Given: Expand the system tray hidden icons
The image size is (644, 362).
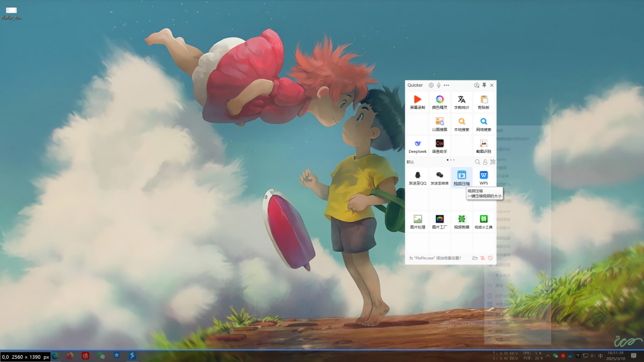Looking at the screenshot, I should pos(548,356).
